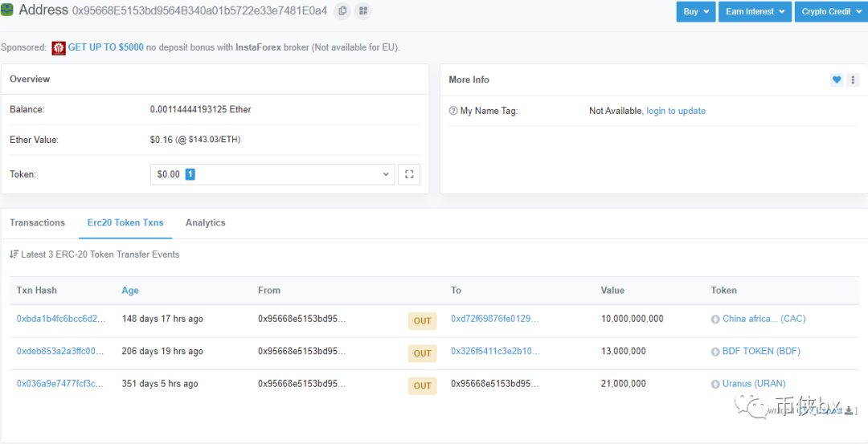Viewport: 868px width, 444px height.
Task: Select the value 21,000,000
Action: [x=624, y=384]
